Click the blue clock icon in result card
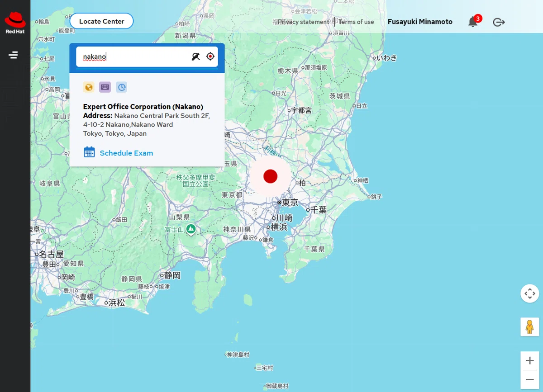 pyautogui.click(x=121, y=87)
